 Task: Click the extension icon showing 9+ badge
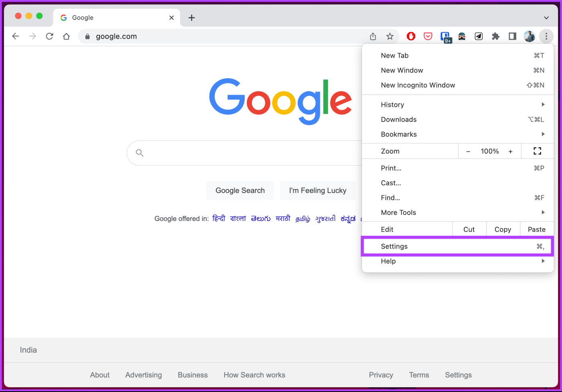click(x=446, y=36)
